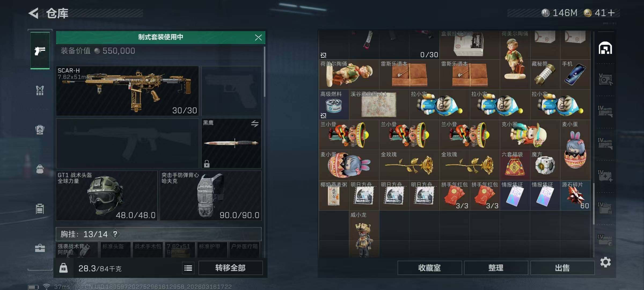Open the toolbox case category in the sidebar
The height and width of the screenshot is (290, 644).
[x=40, y=248]
